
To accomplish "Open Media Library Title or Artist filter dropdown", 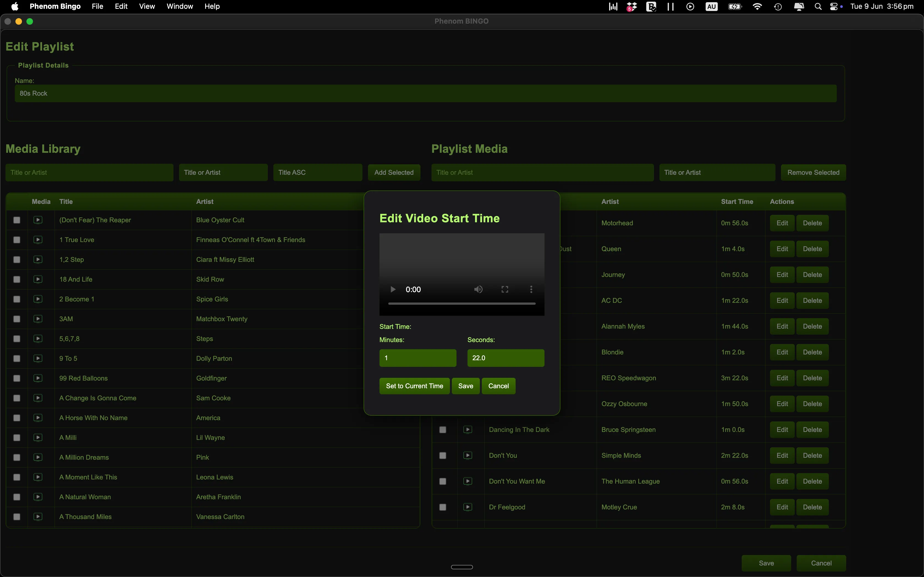I will (x=223, y=173).
